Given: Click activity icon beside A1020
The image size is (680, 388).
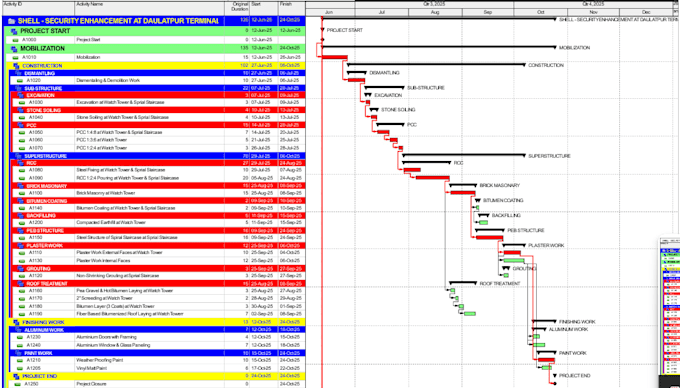Looking at the screenshot, I should tap(20, 81).
